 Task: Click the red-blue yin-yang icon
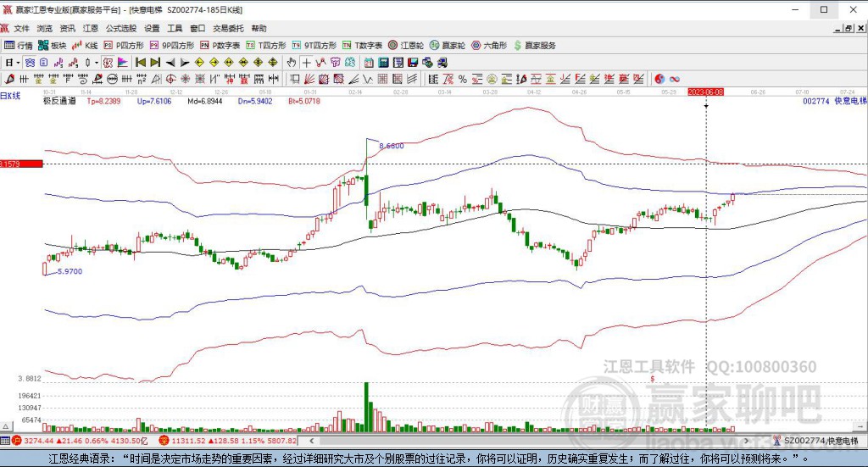tap(659, 79)
